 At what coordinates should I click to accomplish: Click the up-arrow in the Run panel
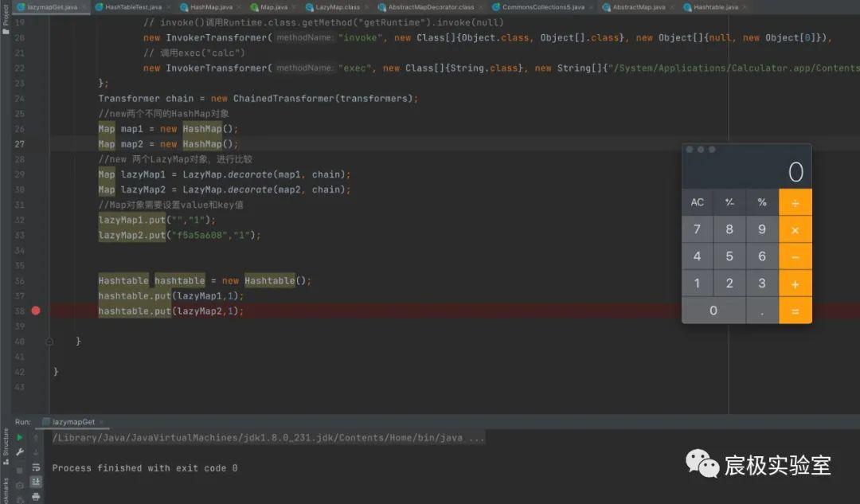[36, 437]
